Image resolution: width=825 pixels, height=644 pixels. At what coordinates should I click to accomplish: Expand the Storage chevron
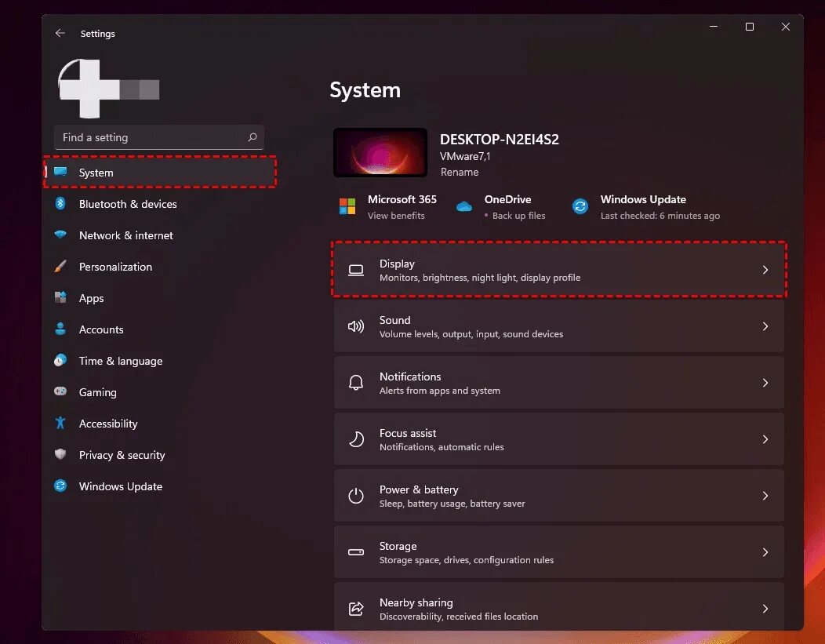click(x=765, y=552)
